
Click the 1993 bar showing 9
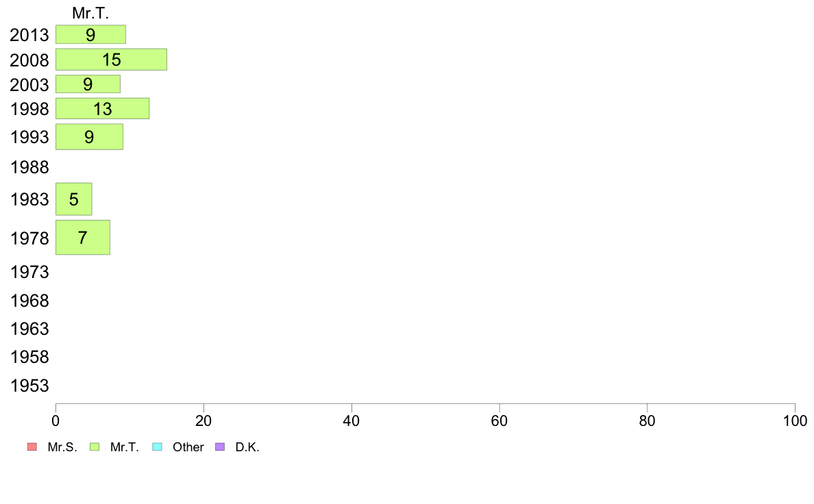(89, 137)
